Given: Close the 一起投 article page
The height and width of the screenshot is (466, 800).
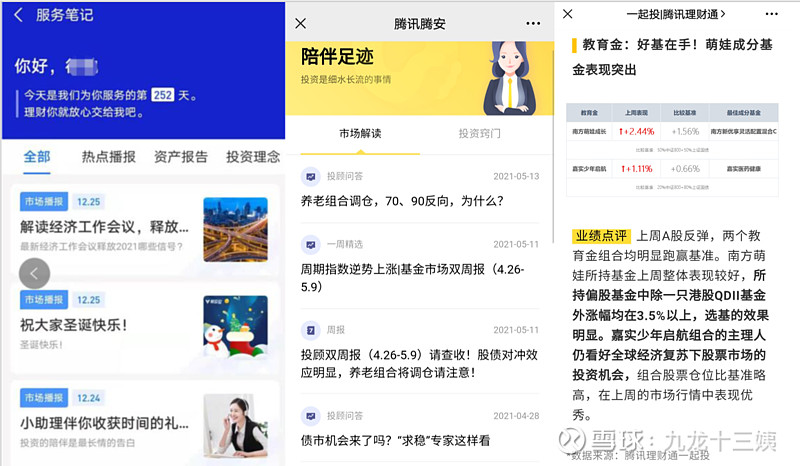Looking at the screenshot, I should tap(567, 14).
